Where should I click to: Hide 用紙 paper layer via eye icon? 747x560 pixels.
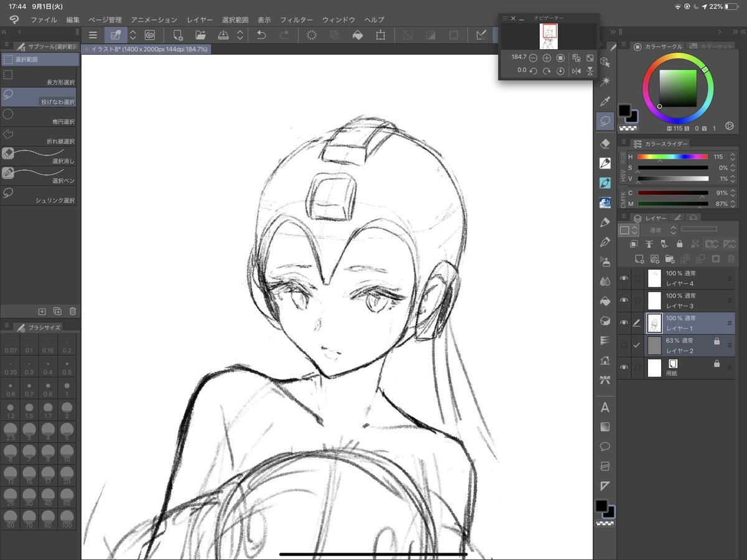tap(624, 368)
